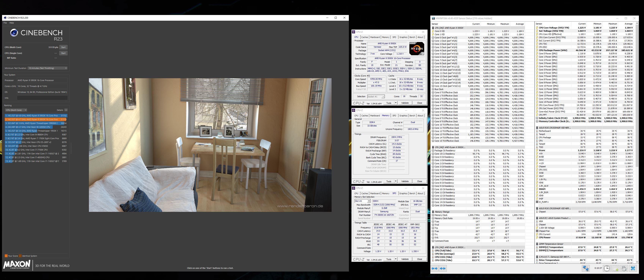The image size is (644, 280).
Task: Open Minimum Test Duration dropdown
Action: click(48, 68)
